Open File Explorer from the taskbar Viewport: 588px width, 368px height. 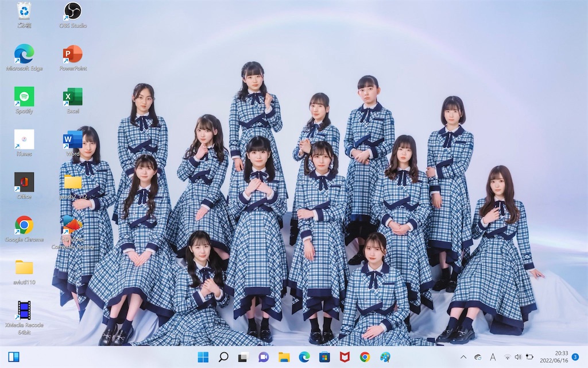click(x=284, y=356)
